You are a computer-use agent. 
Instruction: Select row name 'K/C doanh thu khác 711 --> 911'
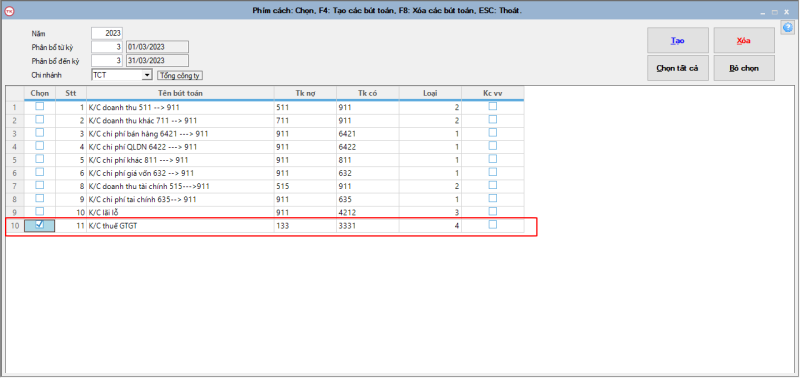point(143,121)
